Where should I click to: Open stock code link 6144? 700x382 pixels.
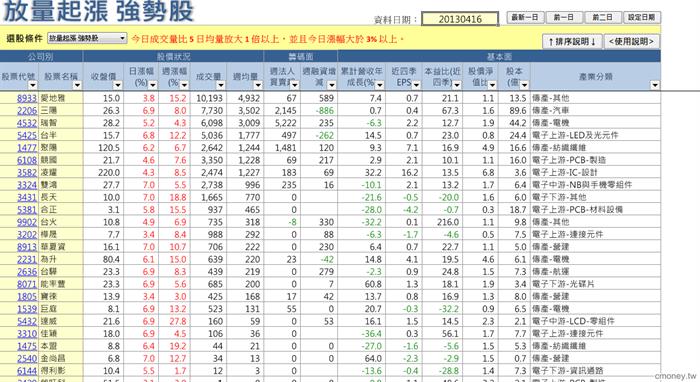tap(27, 371)
